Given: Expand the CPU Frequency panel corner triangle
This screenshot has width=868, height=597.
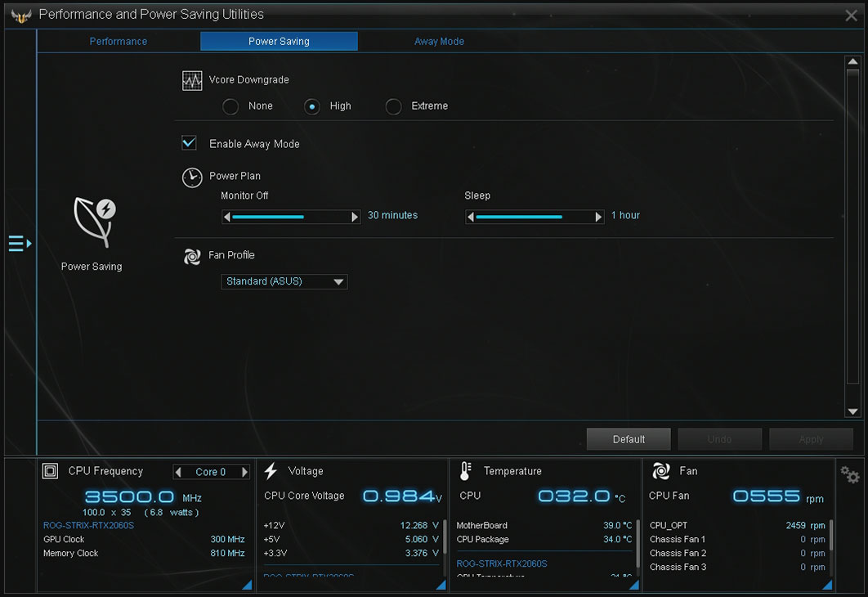Looking at the screenshot, I should click(x=248, y=585).
